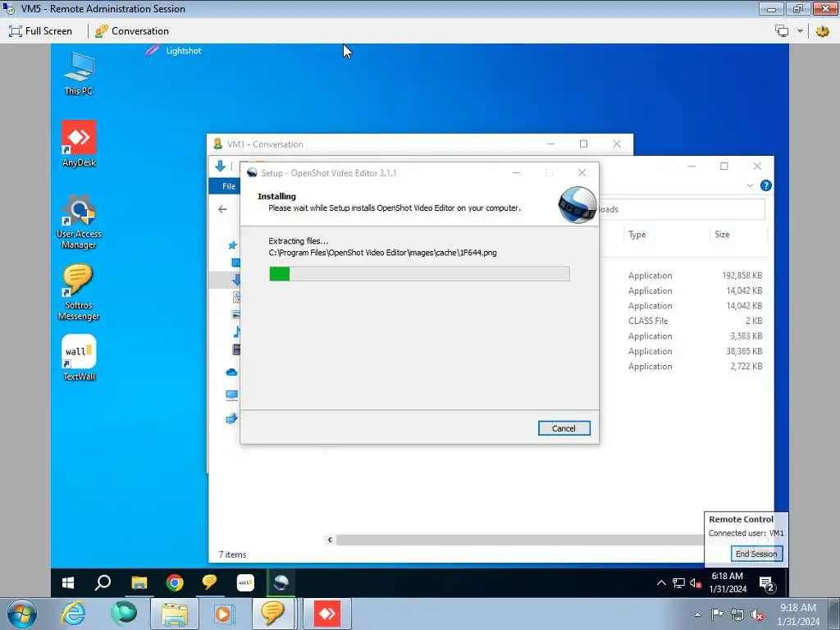This screenshot has width=840, height=630.
Task: Click the green globe icon on host taskbar
Action: pos(124,614)
